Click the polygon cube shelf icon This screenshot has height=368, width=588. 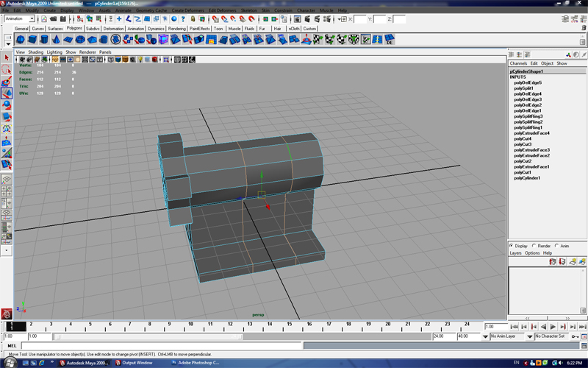click(34, 40)
